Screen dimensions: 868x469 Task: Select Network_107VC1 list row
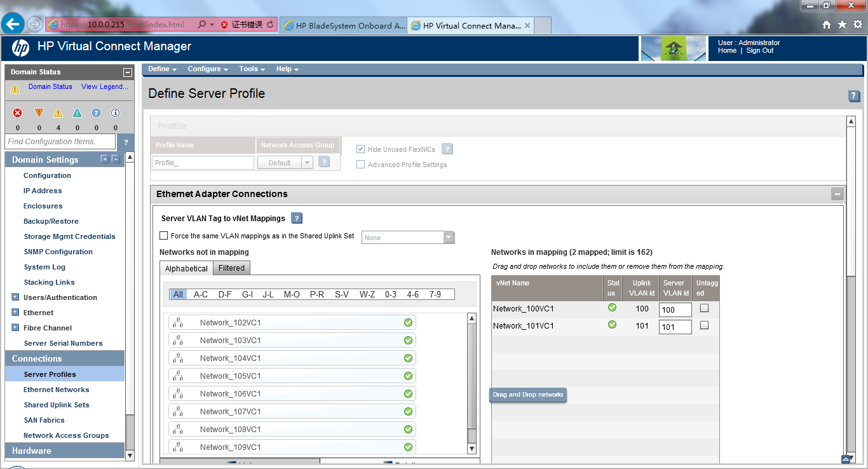(292, 412)
